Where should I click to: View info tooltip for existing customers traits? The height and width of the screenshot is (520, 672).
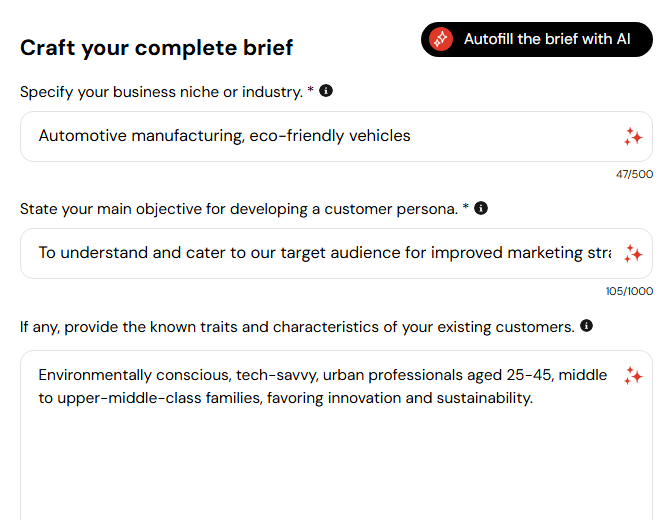click(x=586, y=326)
